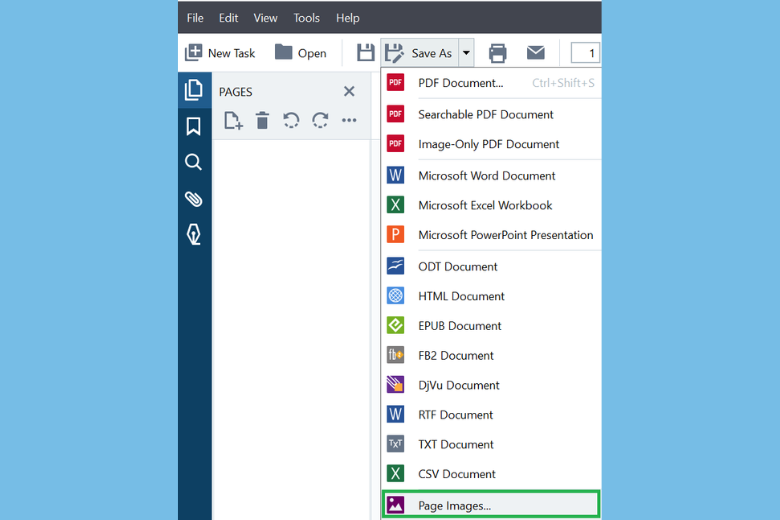Screen dimensions: 780x520
Task: Choose PDF Document... from Save As menu
Action: coord(491,83)
